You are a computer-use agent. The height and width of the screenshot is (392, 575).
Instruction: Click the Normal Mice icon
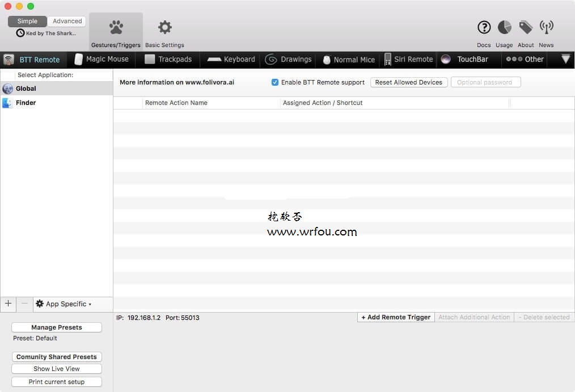327,60
